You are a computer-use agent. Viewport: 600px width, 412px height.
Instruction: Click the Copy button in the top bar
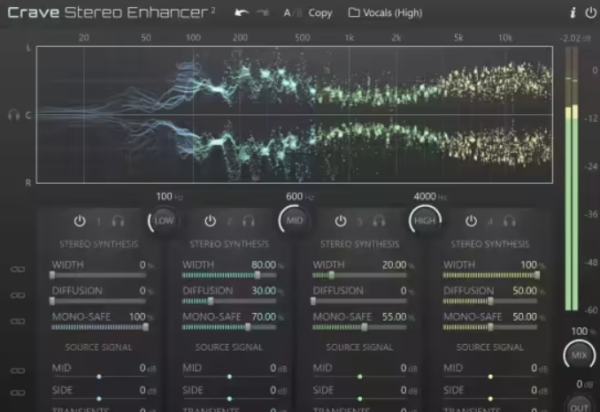pos(320,13)
